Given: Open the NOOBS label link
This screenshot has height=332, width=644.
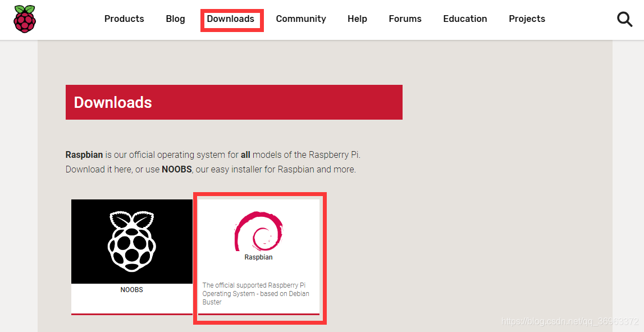Looking at the screenshot, I should (x=132, y=290).
